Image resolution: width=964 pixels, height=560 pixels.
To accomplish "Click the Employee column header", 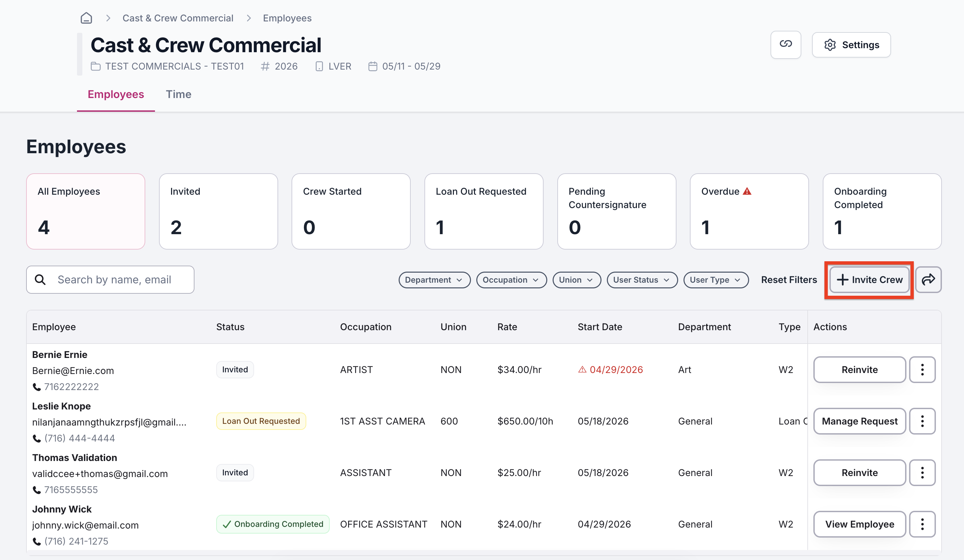I will tap(54, 327).
